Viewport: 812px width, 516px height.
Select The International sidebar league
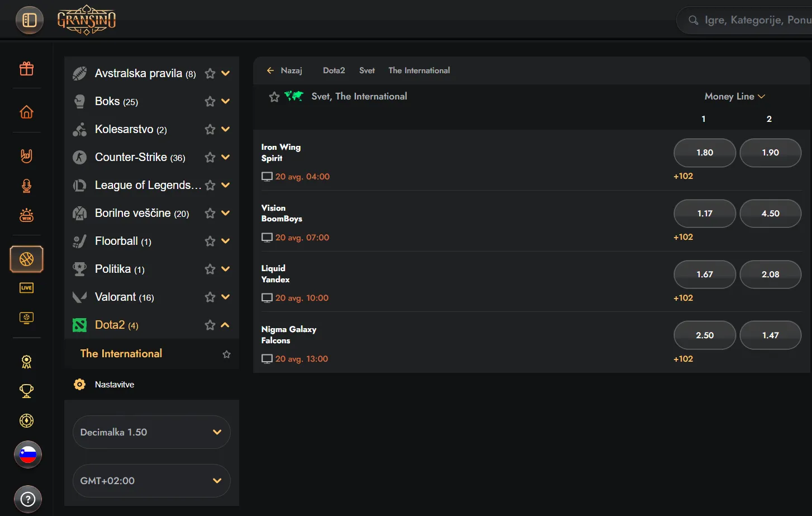click(121, 353)
